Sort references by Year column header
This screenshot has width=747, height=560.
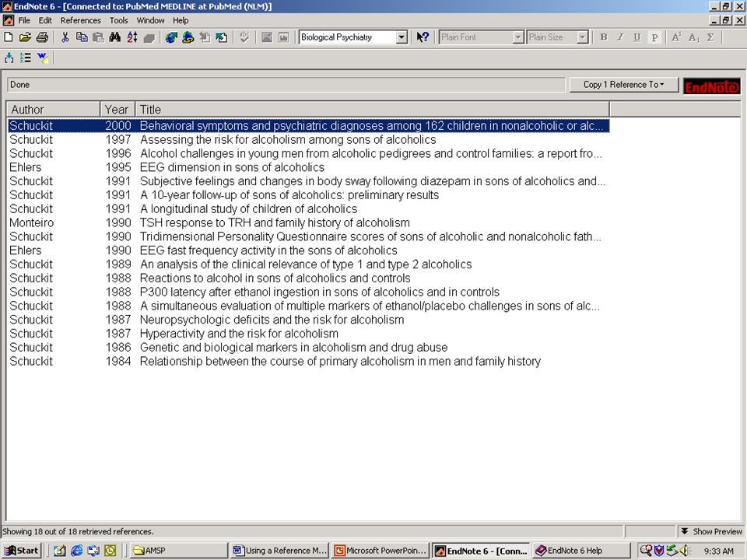pos(117,110)
